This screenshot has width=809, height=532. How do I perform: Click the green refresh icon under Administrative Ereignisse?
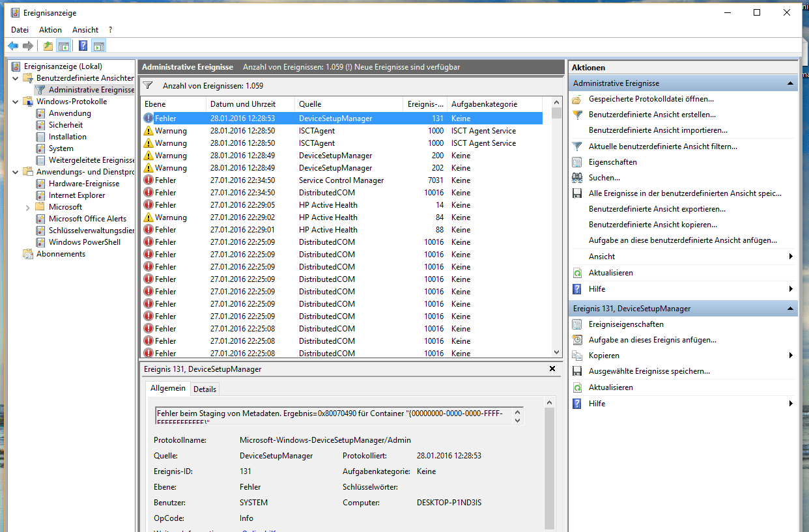[x=576, y=273]
